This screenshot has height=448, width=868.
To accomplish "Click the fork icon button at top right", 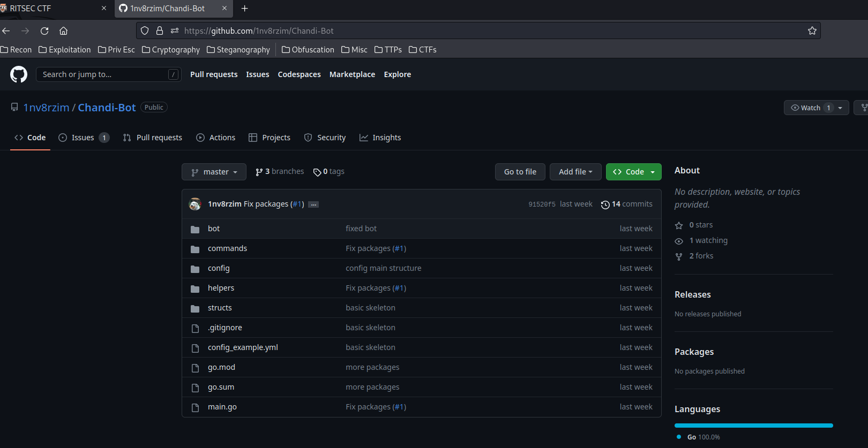I will (862, 108).
